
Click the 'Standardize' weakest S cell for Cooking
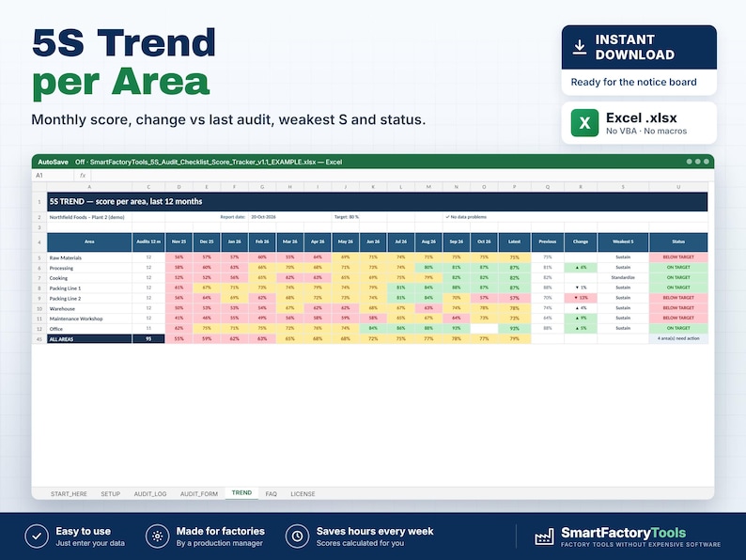pos(623,277)
